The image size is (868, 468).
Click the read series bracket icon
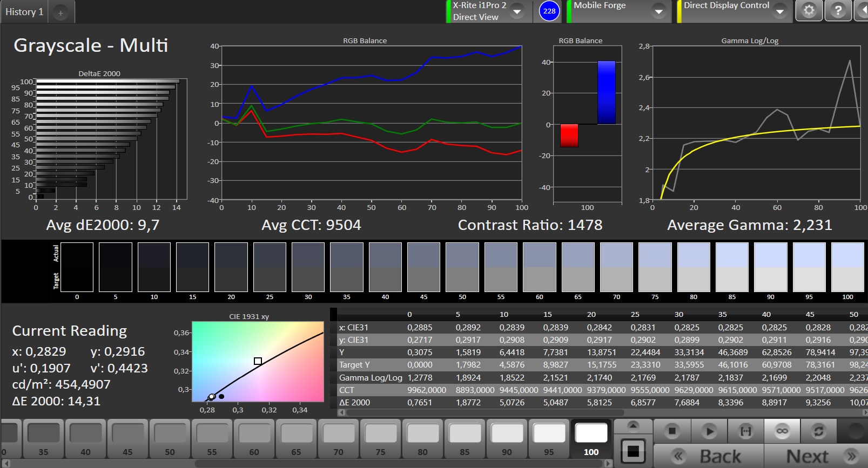tap(745, 431)
